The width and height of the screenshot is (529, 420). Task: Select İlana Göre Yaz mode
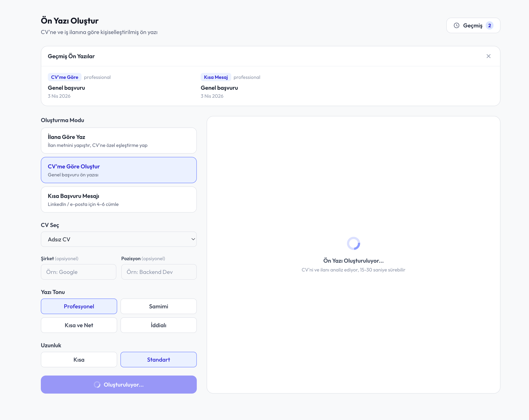pos(119,141)
